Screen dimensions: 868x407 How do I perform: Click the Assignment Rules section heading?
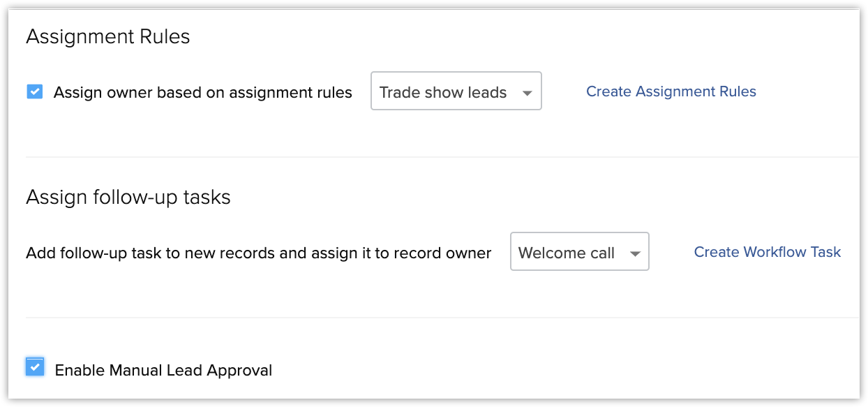[x=108, y=37]
